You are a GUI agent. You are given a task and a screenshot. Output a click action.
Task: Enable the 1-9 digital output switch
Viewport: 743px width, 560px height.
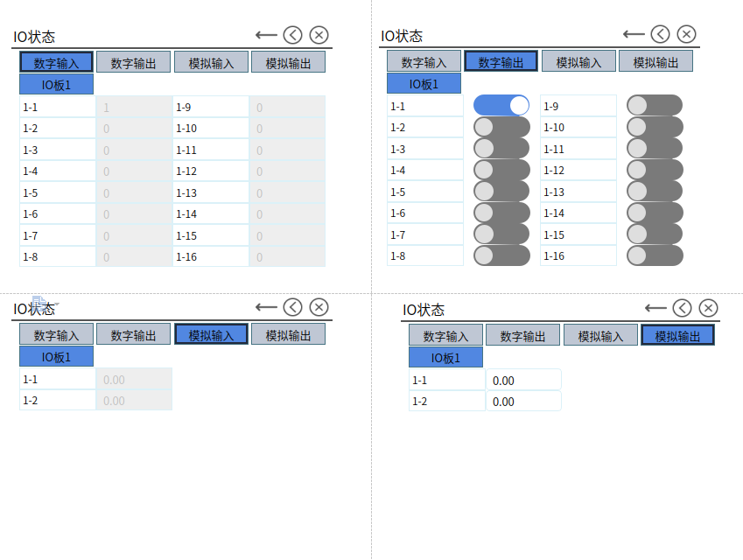point(655,106)
